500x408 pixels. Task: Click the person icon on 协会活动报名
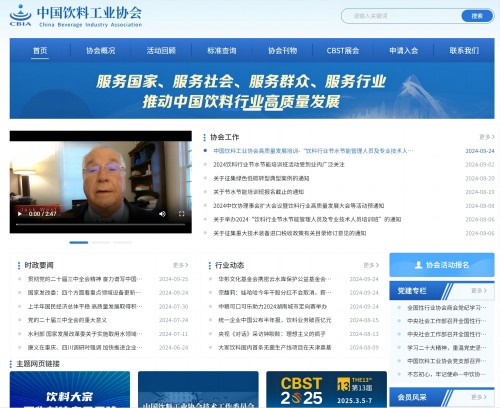tap(418, 265)
